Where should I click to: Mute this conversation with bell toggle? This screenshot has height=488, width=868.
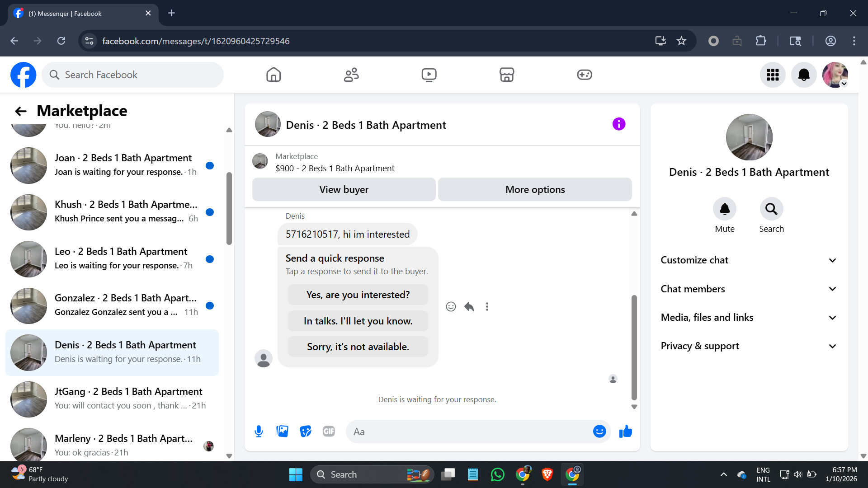point(724,209)
